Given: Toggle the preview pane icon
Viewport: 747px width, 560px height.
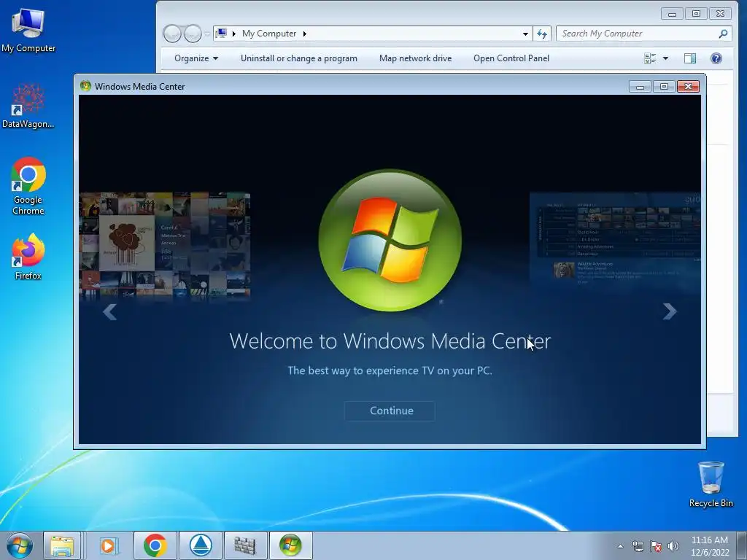Looking at the screenshot, I should point(690,58).
